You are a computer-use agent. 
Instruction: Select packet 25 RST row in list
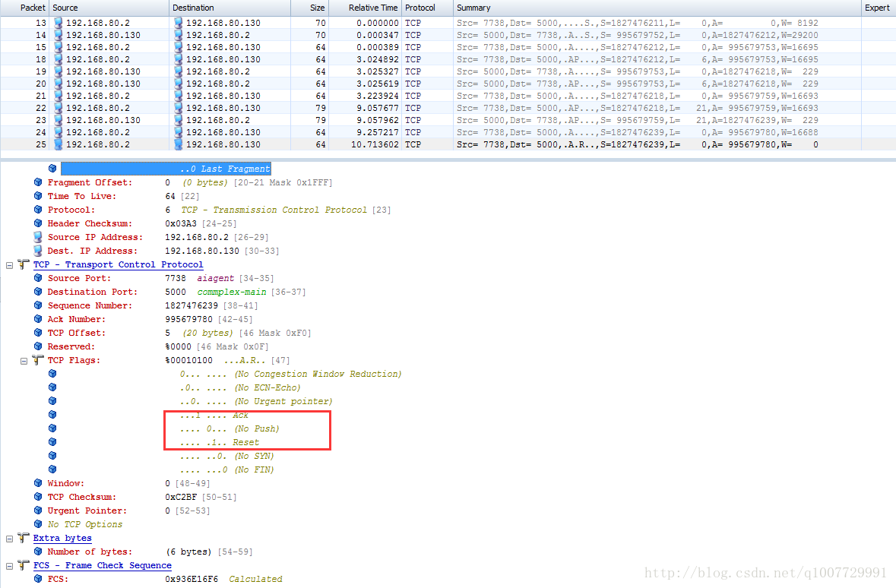point(448,144)
